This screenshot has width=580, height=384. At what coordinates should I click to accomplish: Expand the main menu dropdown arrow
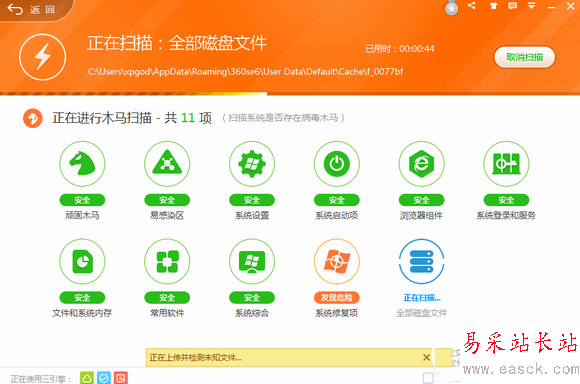pos(532,6)
